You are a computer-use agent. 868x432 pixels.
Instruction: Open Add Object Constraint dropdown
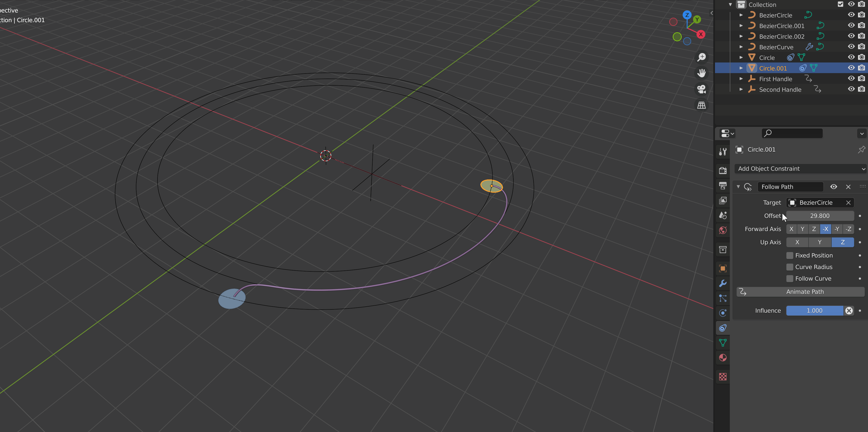pyautogui.click(x=800, y=169)
